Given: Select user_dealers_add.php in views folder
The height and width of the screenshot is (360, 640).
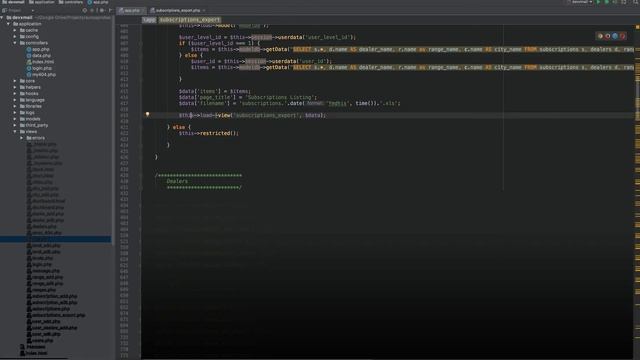Looking at the screenshot, I should 54,328.
